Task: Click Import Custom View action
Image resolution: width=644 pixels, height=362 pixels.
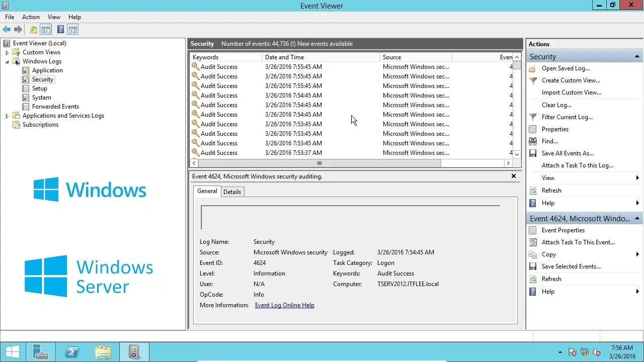Action: [x=572, y=93]
